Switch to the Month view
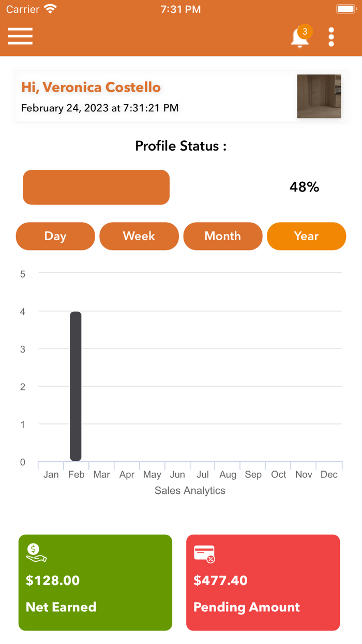The image size is (362, 644). coord(222,236)
